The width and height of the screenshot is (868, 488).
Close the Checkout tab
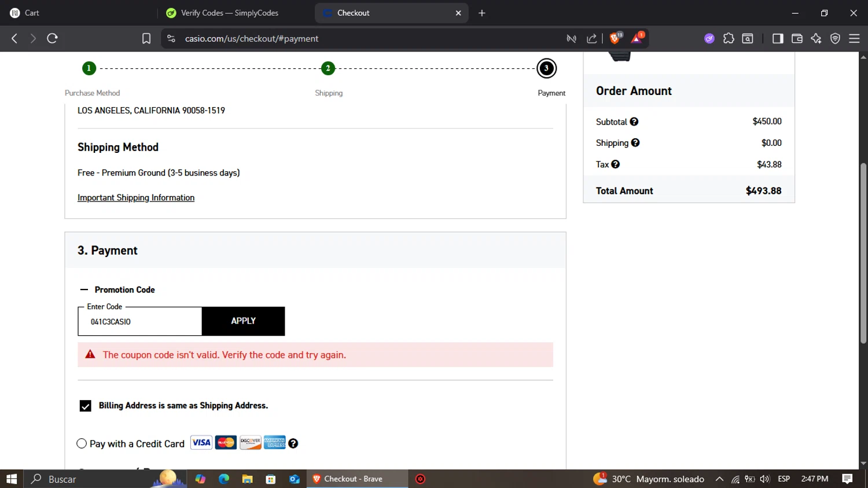pos(458,13)
